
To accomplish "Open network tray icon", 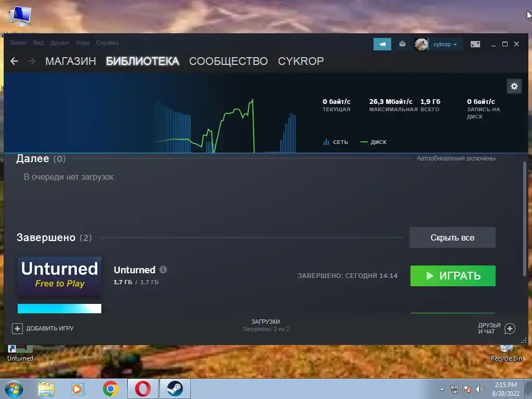I will click(x=454, y=389).
